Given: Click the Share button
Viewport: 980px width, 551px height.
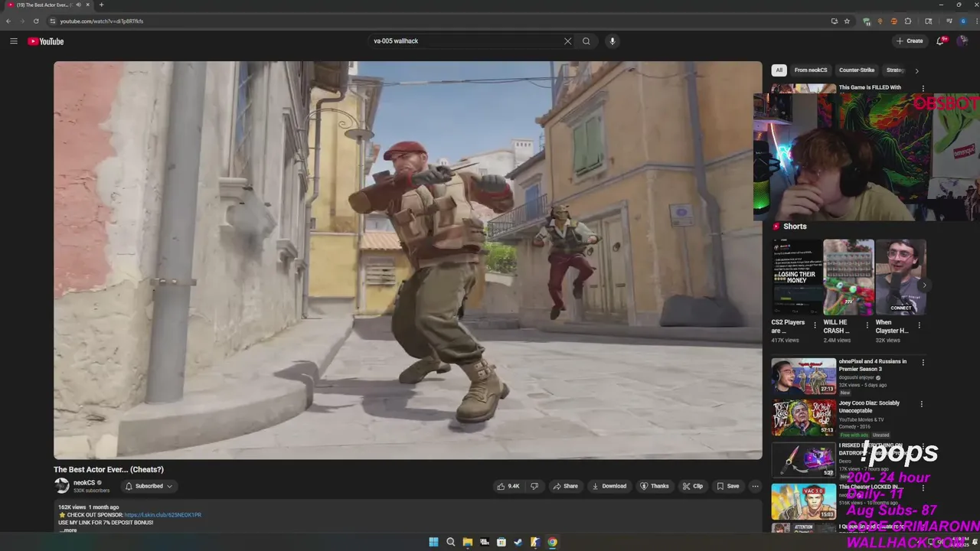Looking at the screenshot, I should pos(566,486).
